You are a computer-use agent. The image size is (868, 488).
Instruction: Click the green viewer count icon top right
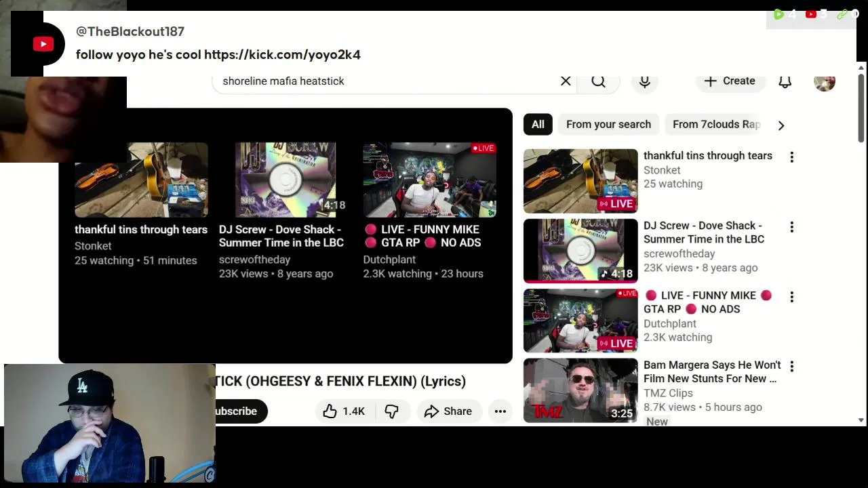(x=778, y=14)
